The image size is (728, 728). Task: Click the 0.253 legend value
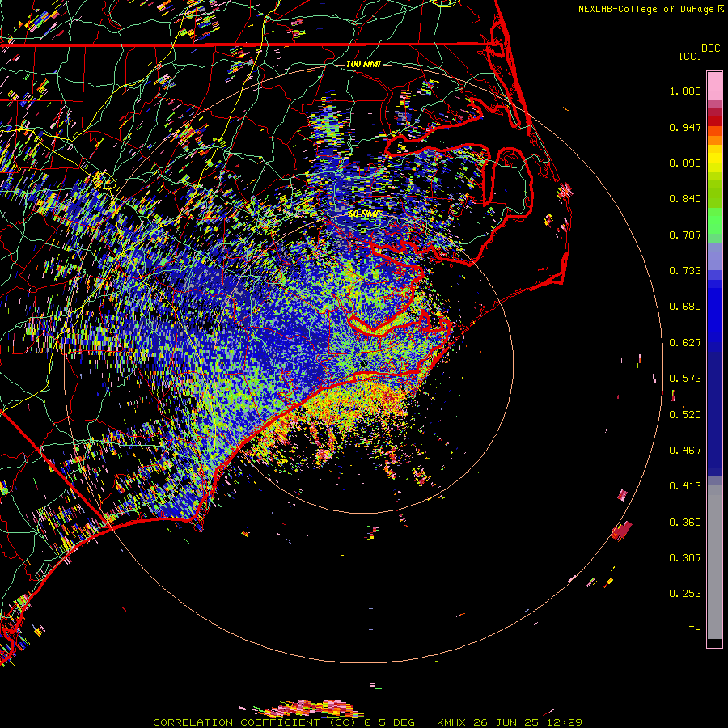(x=685, y=594)
